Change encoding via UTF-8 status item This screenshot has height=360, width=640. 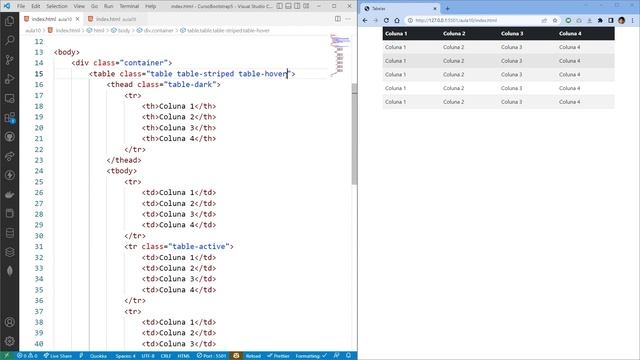[148, 356]
